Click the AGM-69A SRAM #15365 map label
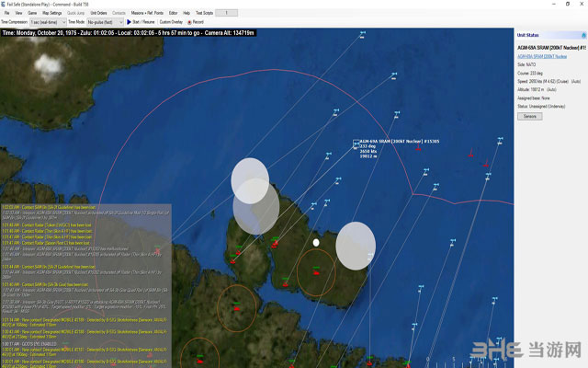 click(400, 141)
